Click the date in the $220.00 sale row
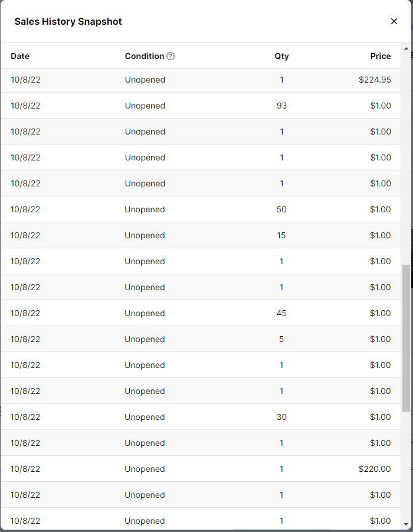The image size is (413, 532). click(25, 469)
